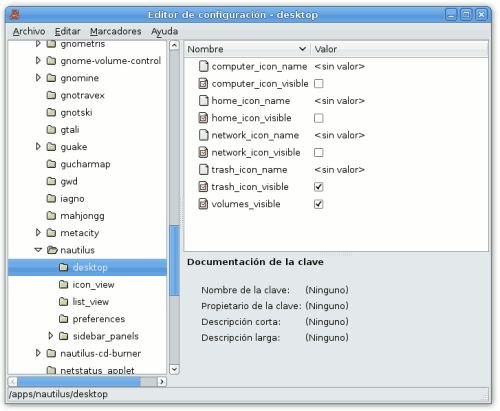Open the Marcadores menu
The image size is (500, 411).
point(116,31)
